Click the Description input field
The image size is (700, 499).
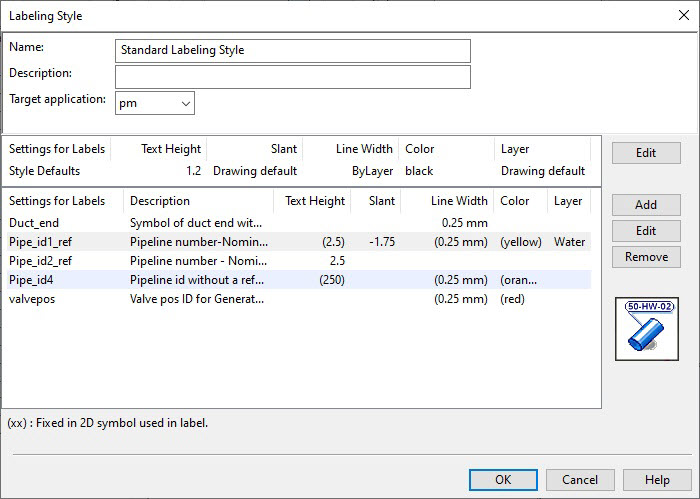click(x=293, y=77)
